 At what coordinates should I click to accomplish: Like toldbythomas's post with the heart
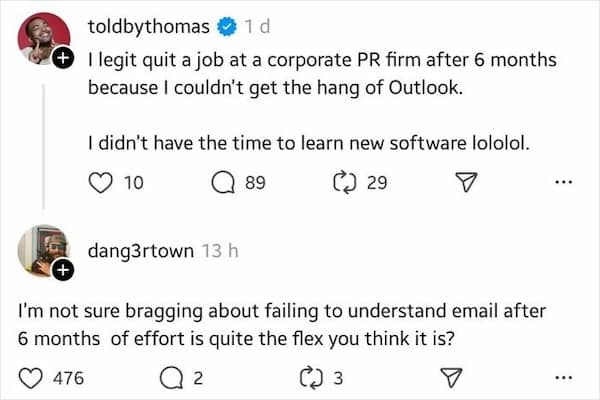pyautogui.click(x=101, y=183)
